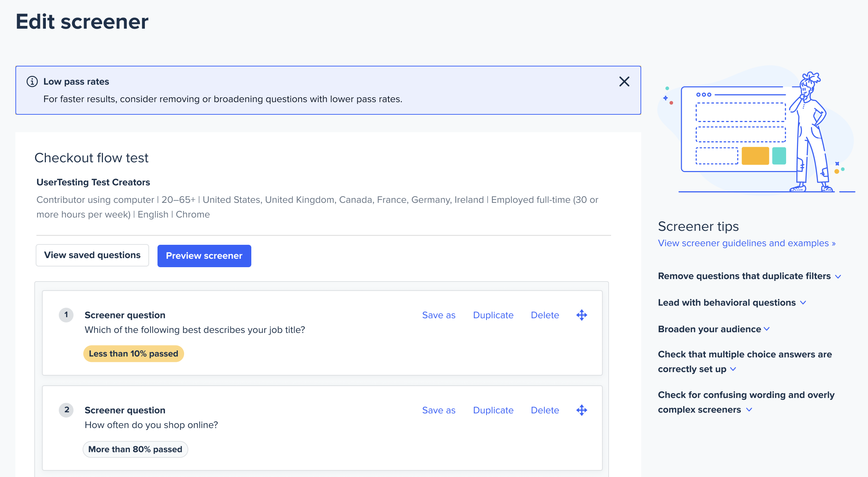Click the close X icon on the low pass rates banner
This screenshot has height=477, width=868.
[625, 81]
